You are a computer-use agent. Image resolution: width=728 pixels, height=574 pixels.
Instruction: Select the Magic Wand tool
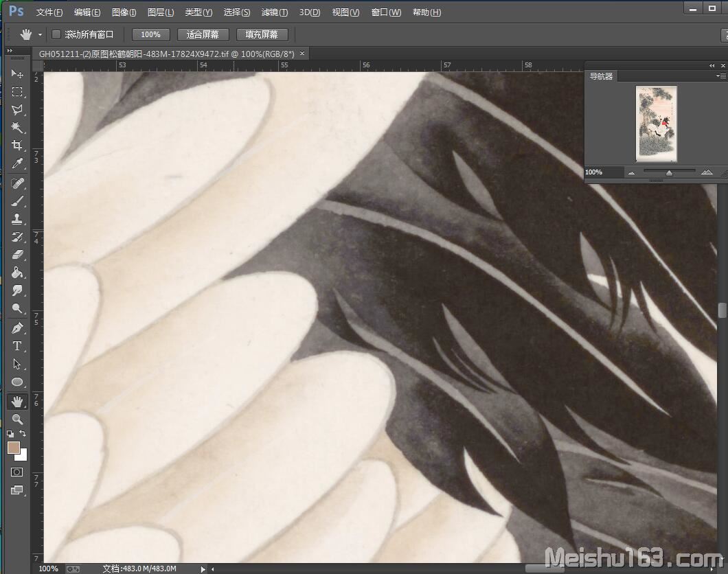tap(17, 128)
